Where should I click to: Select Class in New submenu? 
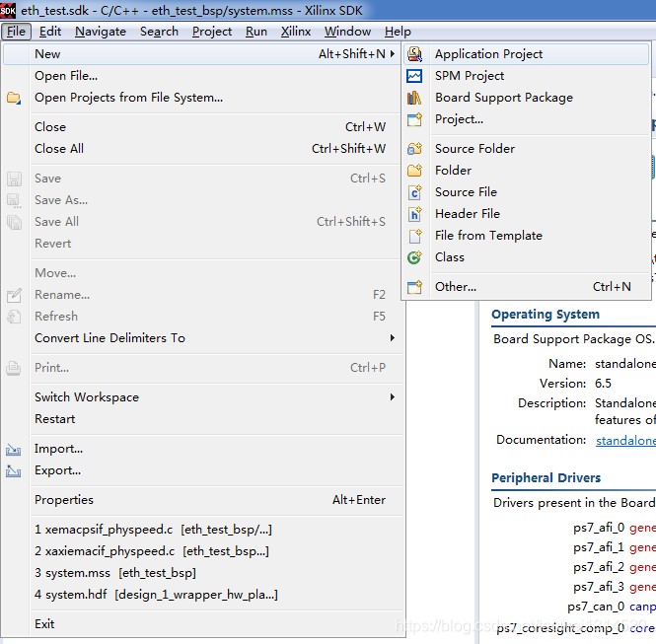(x=527, y=257)
